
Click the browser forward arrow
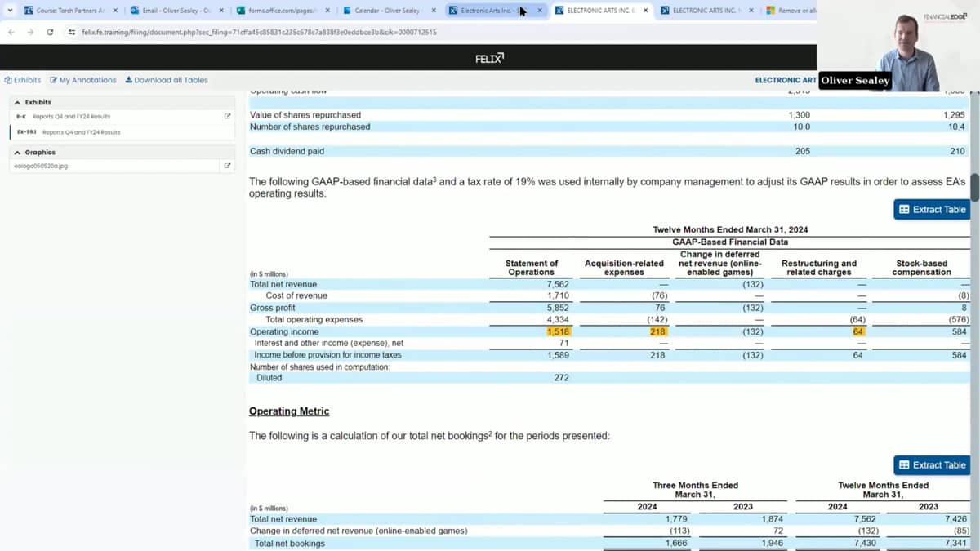click(30, 32)
